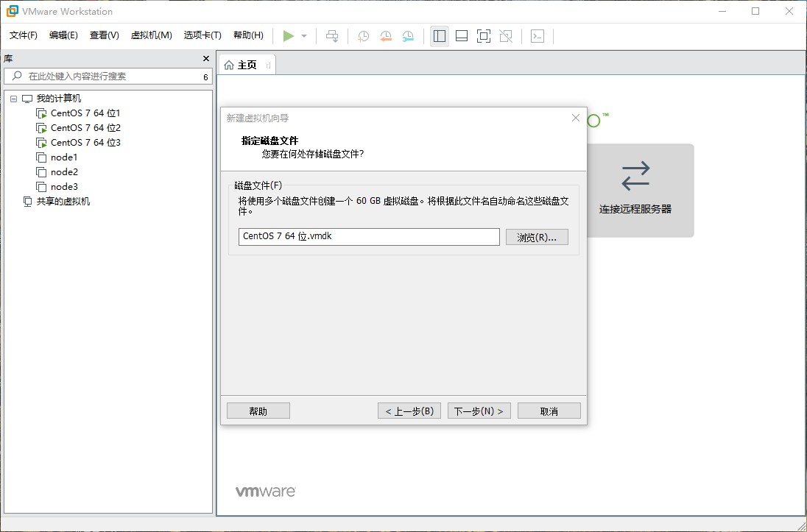Screen dimensions: 807x532
Task: Maximize the VMware Workstation window
Action: click(x=755, y=11)
